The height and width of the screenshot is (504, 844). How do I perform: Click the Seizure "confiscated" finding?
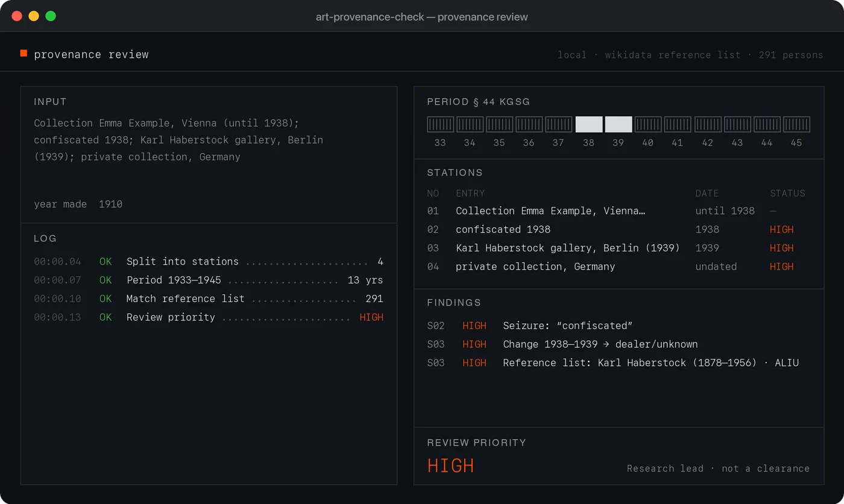point(619,326)
